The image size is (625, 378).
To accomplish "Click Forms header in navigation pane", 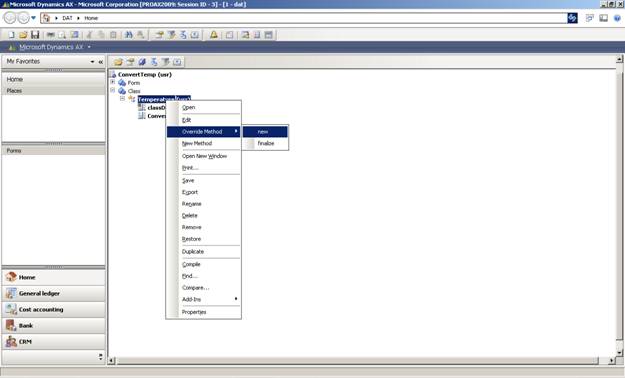I will pos(53,150).
